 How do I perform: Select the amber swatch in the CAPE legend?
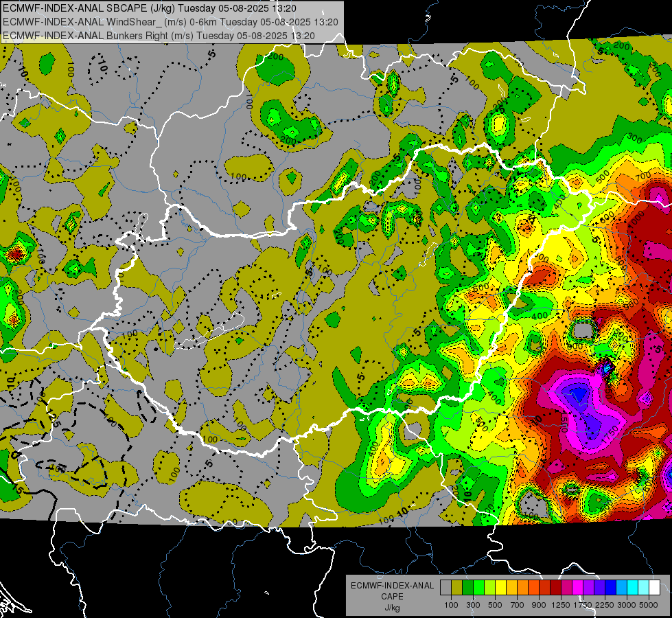click(511, 588)
